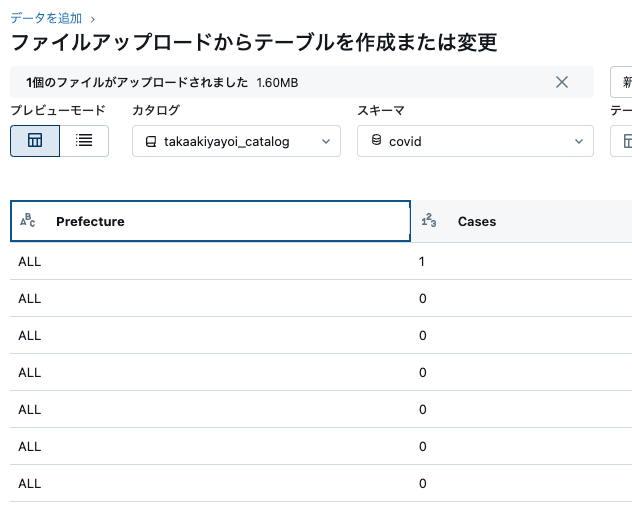Screen dimensions: 632x510
Task: Open the データを追加 breadcrumb link
Action: (46, 18)
